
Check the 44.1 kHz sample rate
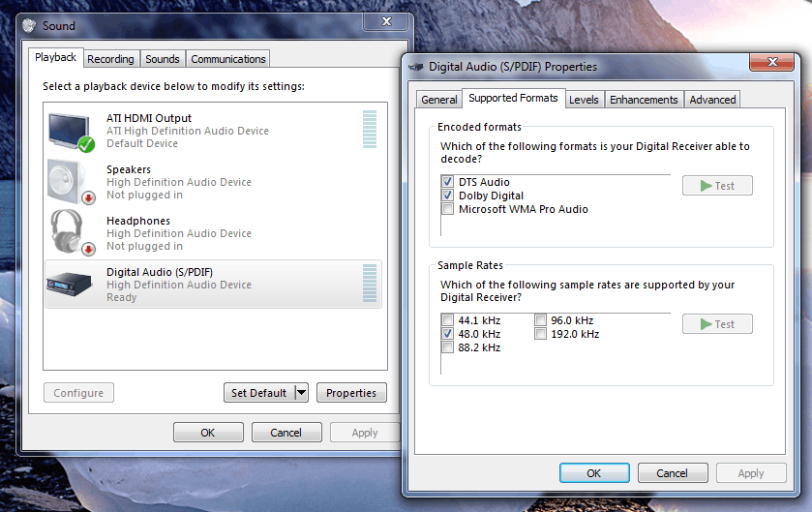coord(447,320)
